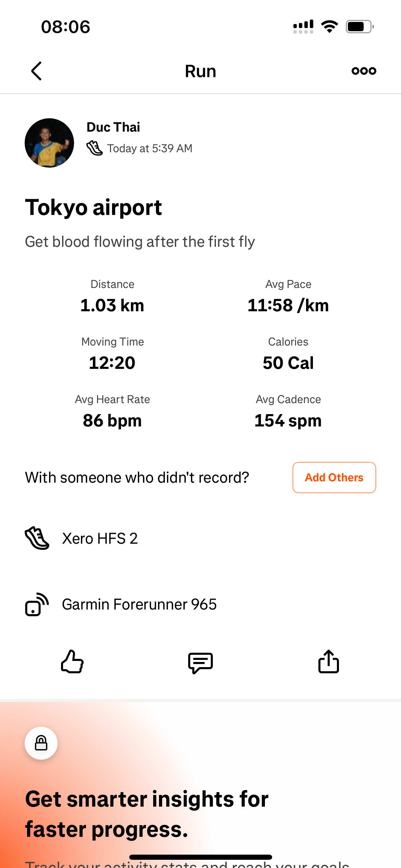Screen dimensions: 401x868
Task: Open the Xero HFS 2 gear details
Action: (x=100, y=539)
